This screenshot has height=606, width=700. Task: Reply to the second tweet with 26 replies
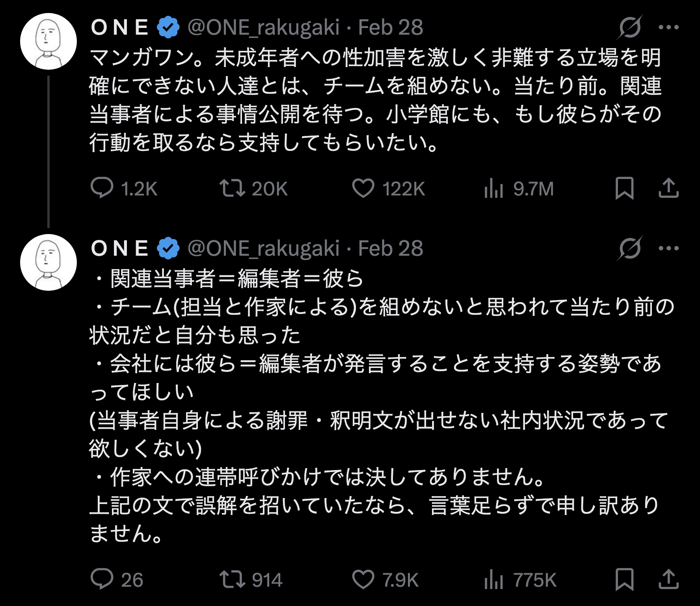click(102, 580)
